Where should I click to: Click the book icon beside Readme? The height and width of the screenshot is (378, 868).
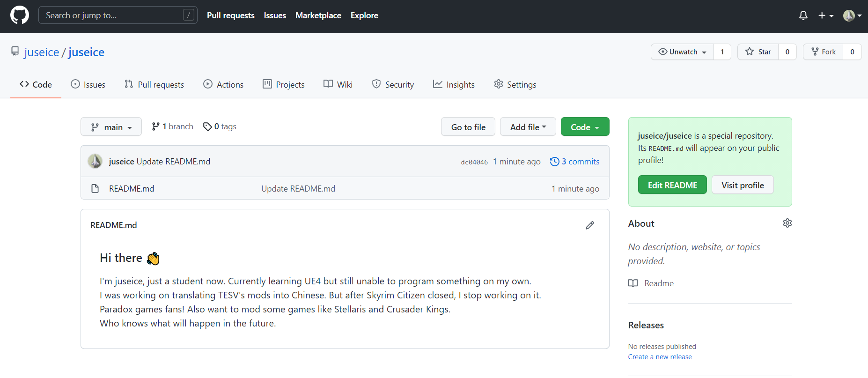point(633,283)
